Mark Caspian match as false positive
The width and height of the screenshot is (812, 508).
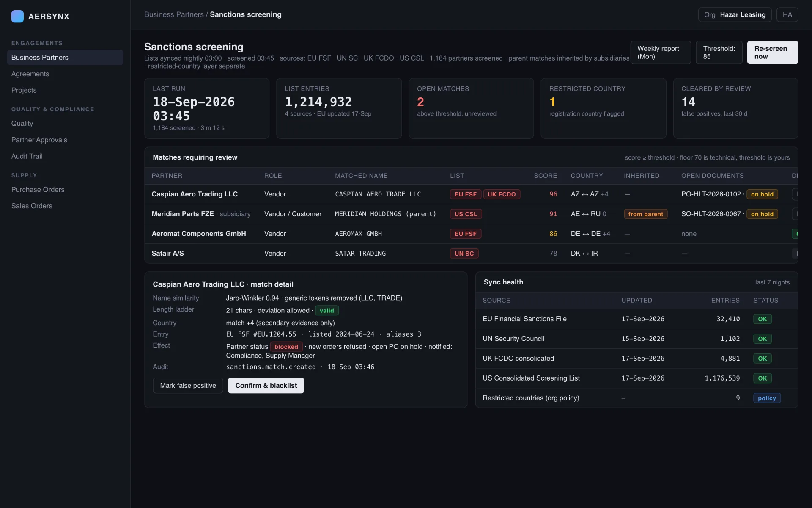[x=188, y=385]
